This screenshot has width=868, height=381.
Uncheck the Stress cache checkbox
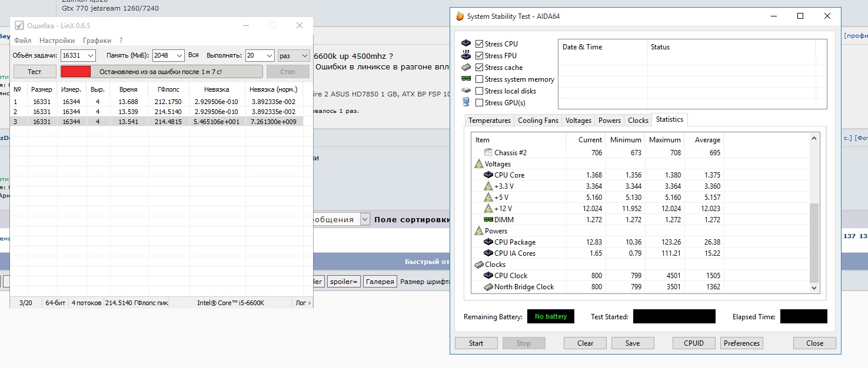click(480, 68)
